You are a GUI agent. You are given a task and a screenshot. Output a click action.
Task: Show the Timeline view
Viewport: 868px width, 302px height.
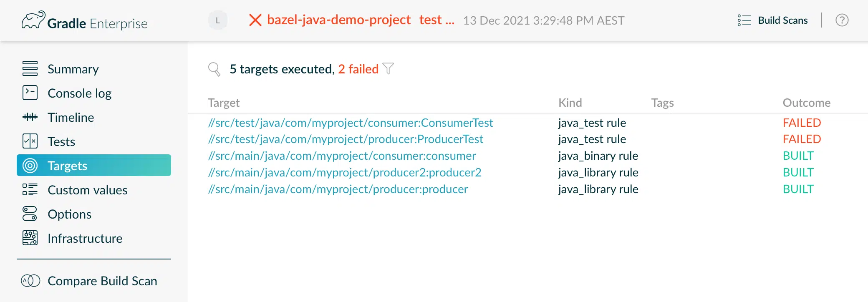71,117
